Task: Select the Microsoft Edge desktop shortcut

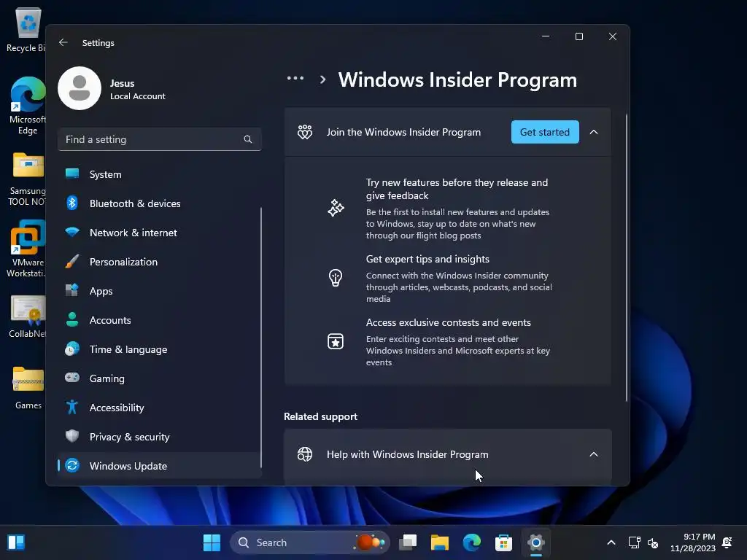Action: pyautogui.click(x=27, y=106)
